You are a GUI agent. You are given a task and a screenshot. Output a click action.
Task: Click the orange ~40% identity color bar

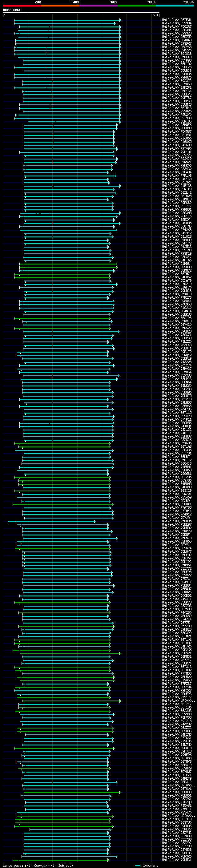(x=60, y=6)
